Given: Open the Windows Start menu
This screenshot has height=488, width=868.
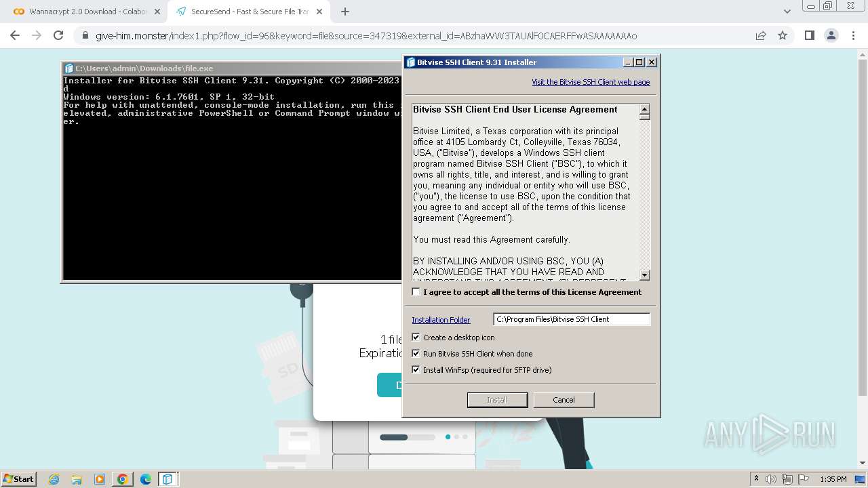Looking at the screenshot, I should [x=18, y=479].
